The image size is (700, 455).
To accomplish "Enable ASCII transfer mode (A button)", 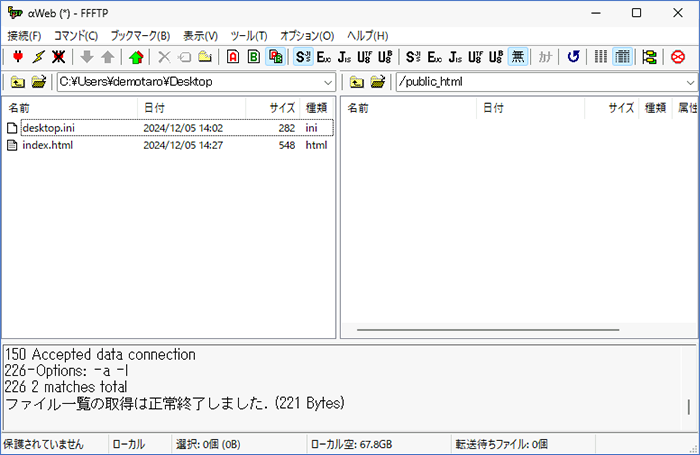I will (x=233, y=57).
